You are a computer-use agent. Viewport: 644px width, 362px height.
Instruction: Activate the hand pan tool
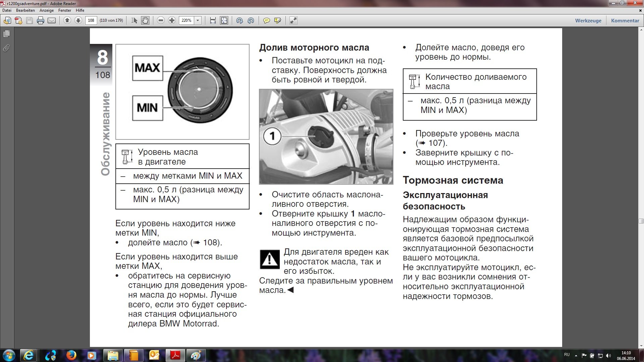tap(145, 20)
